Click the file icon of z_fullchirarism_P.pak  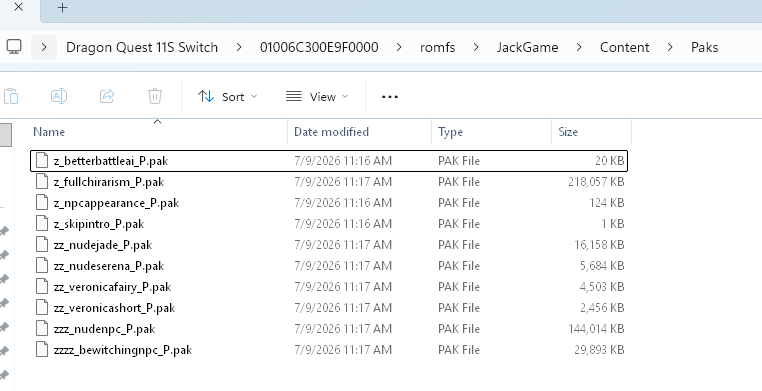click(42, 182)
